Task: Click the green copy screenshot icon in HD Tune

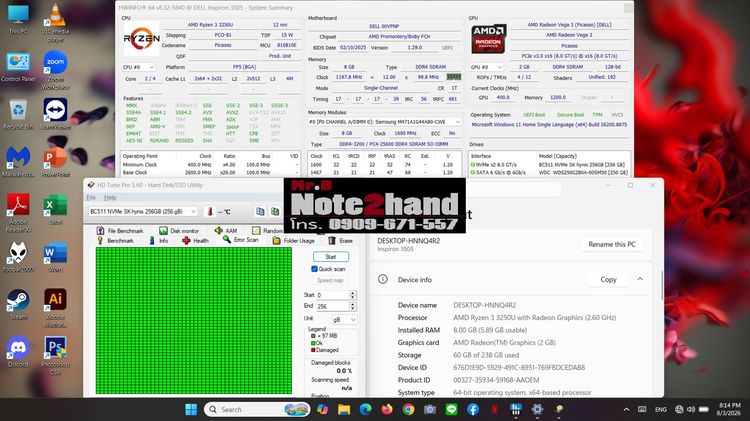Action: (275, 211)
